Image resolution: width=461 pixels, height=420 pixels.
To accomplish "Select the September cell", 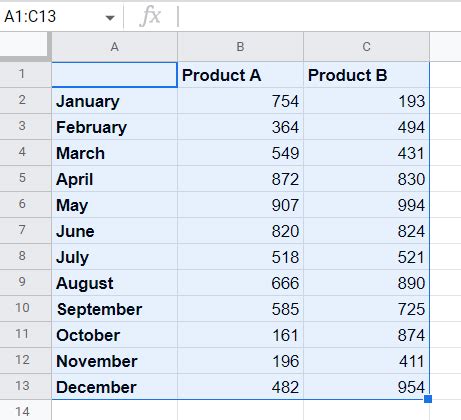I will click(115, 309).
